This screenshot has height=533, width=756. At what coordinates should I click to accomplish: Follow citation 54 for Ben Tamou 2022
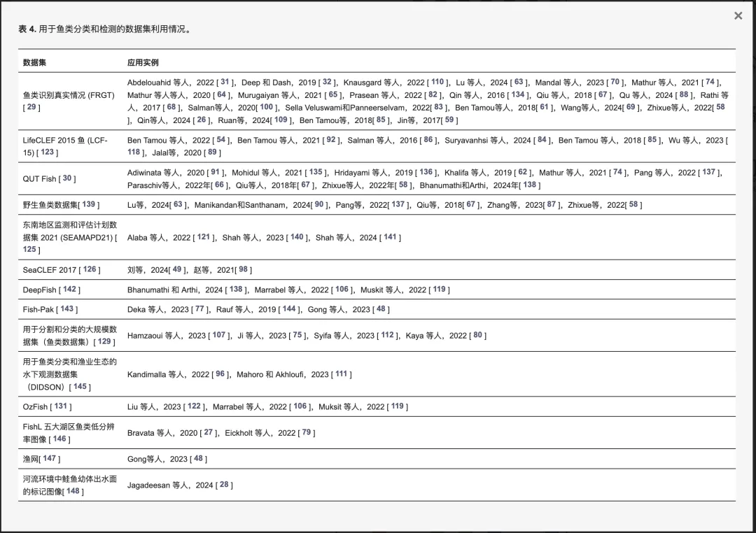click(220, 140)
